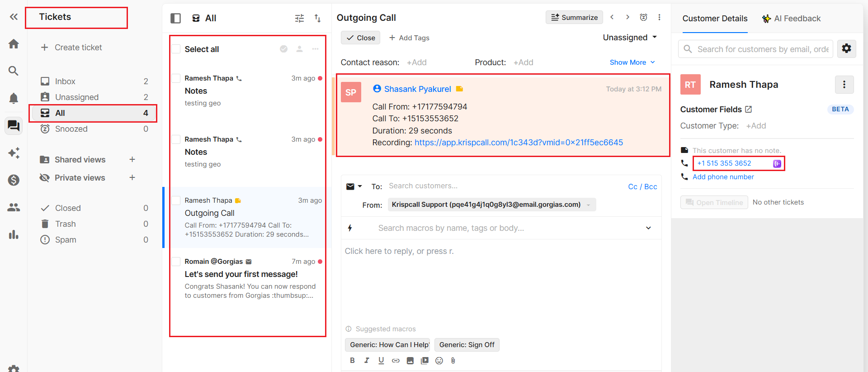Apply underline formatting in reply editor
The width and height of the screenshot is (868, 372).
[x=381, y=360]
